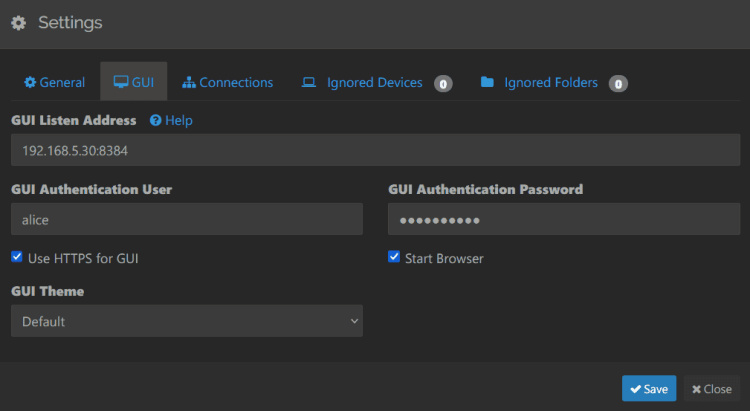Click the General tab cog icon
Screen dimensions: 750x411
point(30,82)
